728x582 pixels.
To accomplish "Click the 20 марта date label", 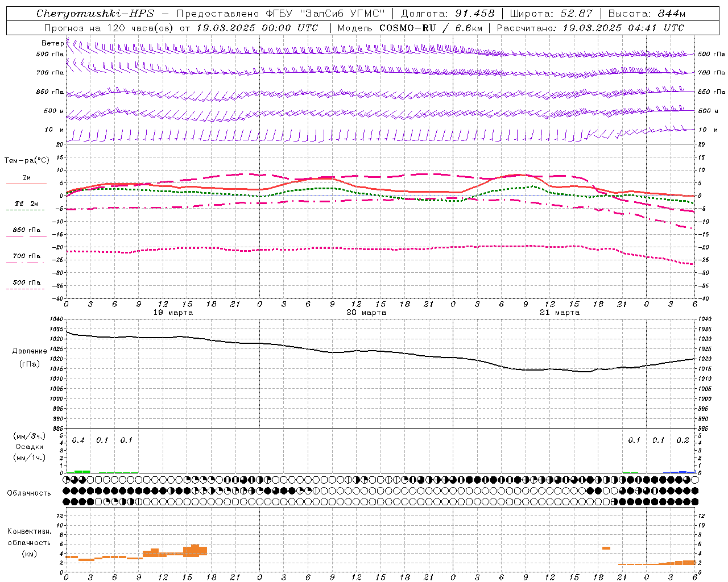I will point(366,313).
